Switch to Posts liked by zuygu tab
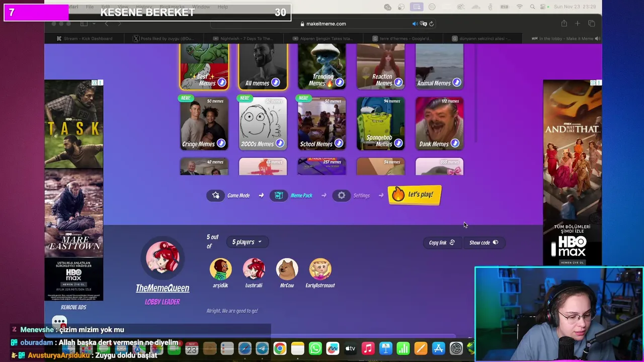 pos(164,39)
